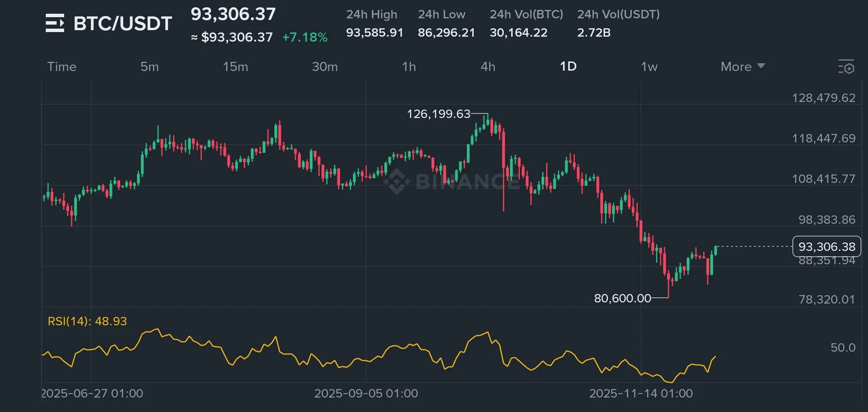Select the 1w timeframe
Viewport: 868px width, 412px height.
[649, 66]
